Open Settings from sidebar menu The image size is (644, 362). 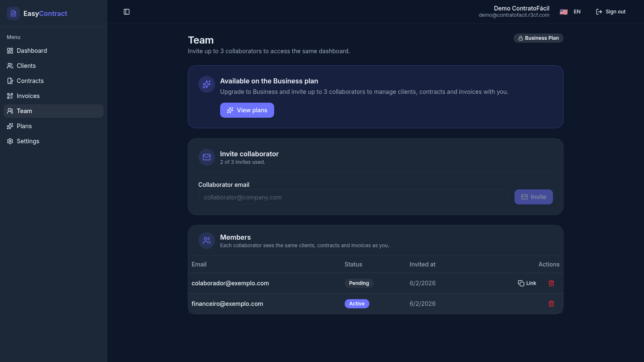pyautogui.click(x=53, y=141)
